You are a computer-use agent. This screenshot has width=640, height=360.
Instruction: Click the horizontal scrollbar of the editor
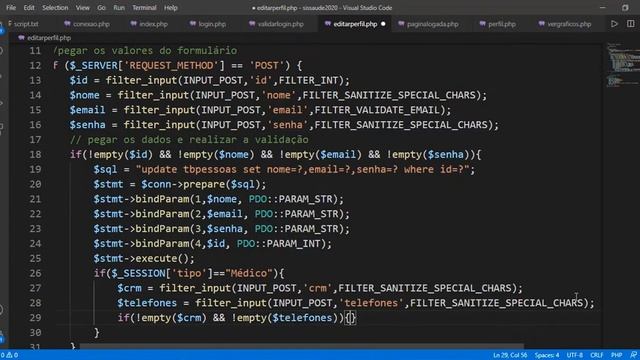(302, 347)
